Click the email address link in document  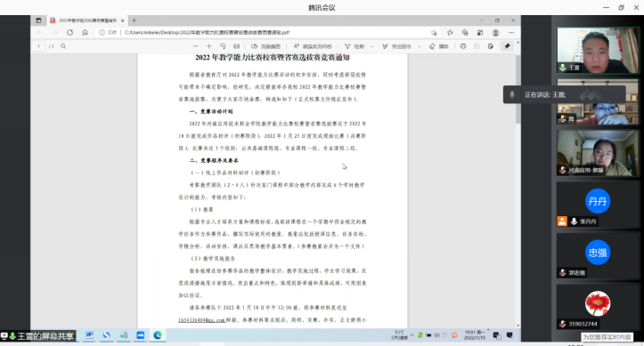pyautogui.click(x=201, y=320)
